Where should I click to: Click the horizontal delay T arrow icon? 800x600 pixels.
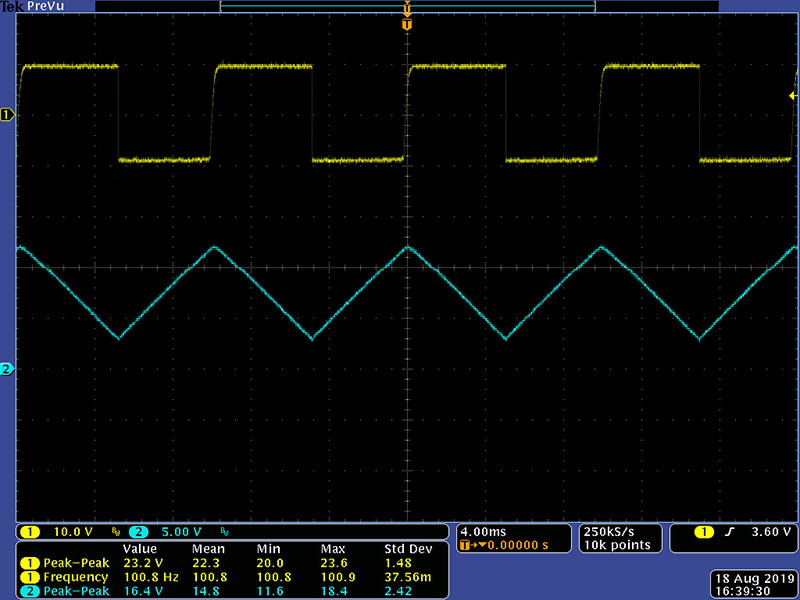[473, 545]
